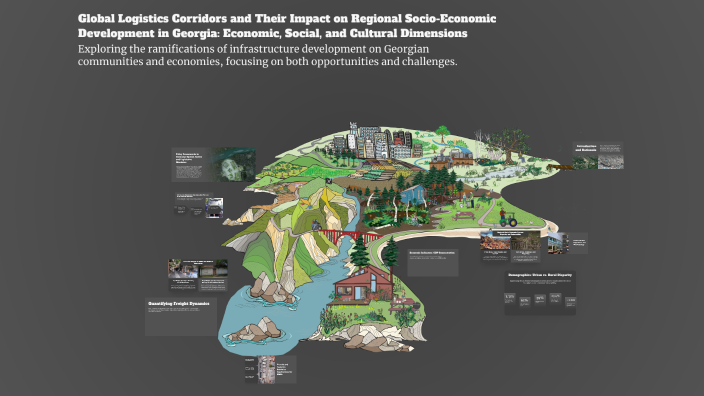Select the purple screenshot image in the left frame
Screen dimensions: 704x396
coord(214,208)
